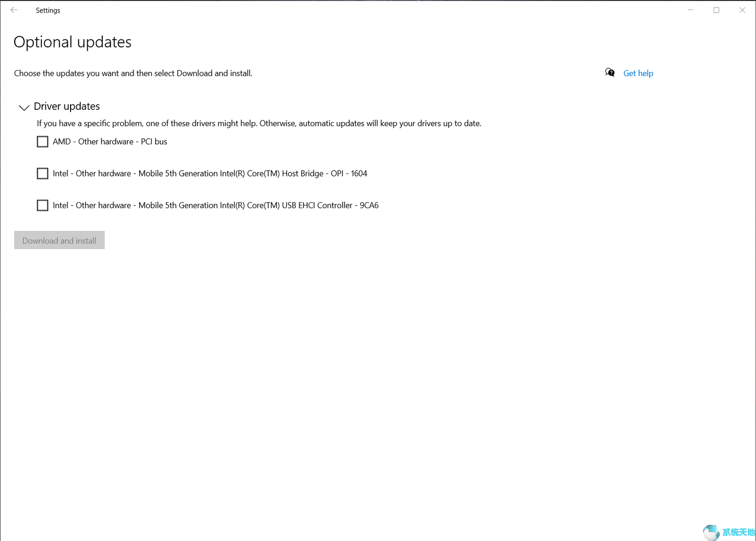Click the Intel USB EHCI Controller 9CA6 label
Viewport: 756px width, 541px height.
[x=216, y=205]
